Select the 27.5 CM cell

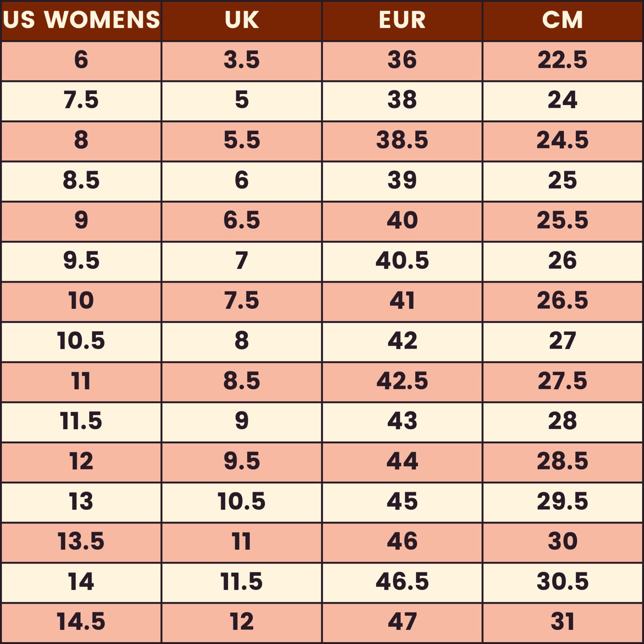tap(562, 381)
